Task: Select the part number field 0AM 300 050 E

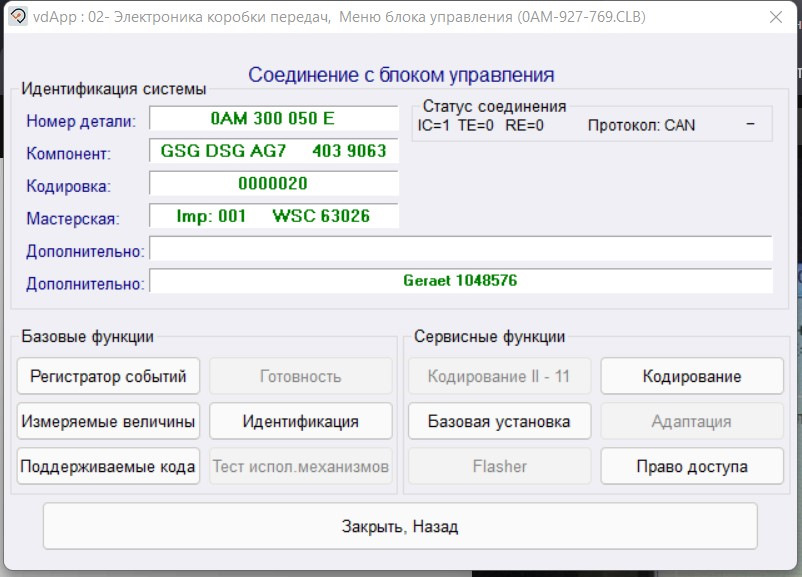Action: point(274,118)
